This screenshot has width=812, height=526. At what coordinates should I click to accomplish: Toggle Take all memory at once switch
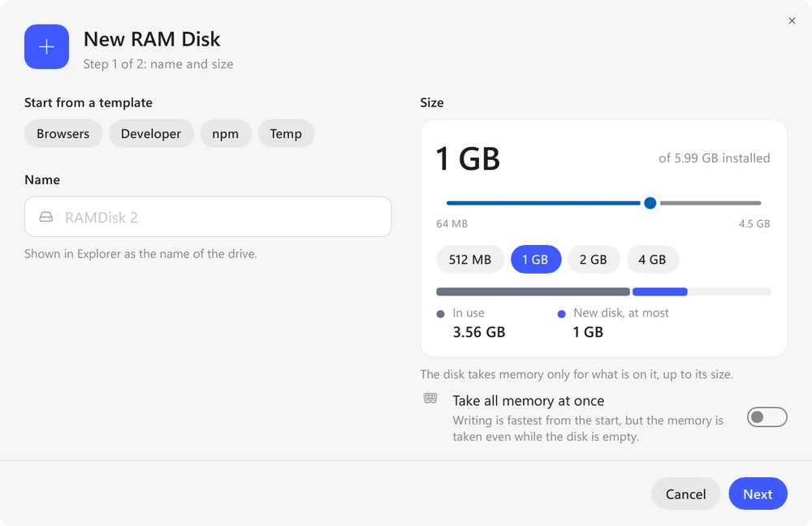tap(767, 417)
